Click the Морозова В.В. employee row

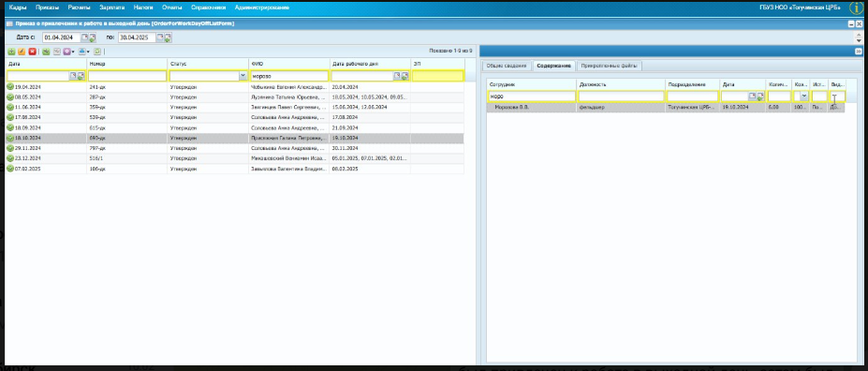point(666,108)
